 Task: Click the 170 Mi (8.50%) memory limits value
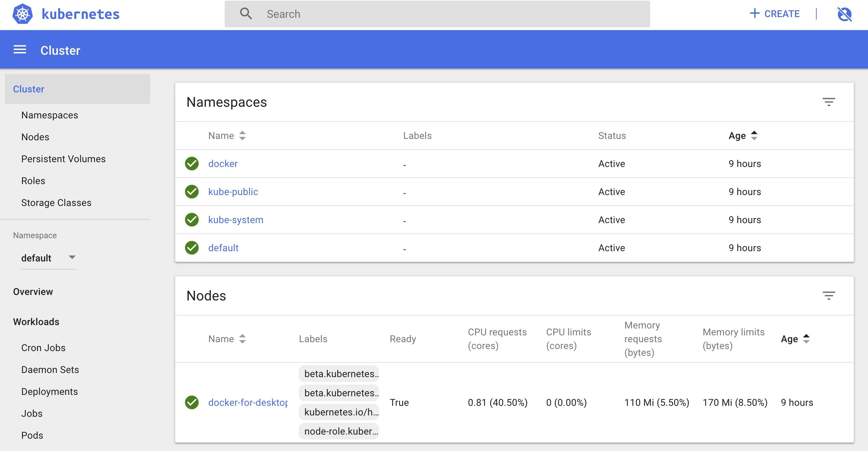735,402
